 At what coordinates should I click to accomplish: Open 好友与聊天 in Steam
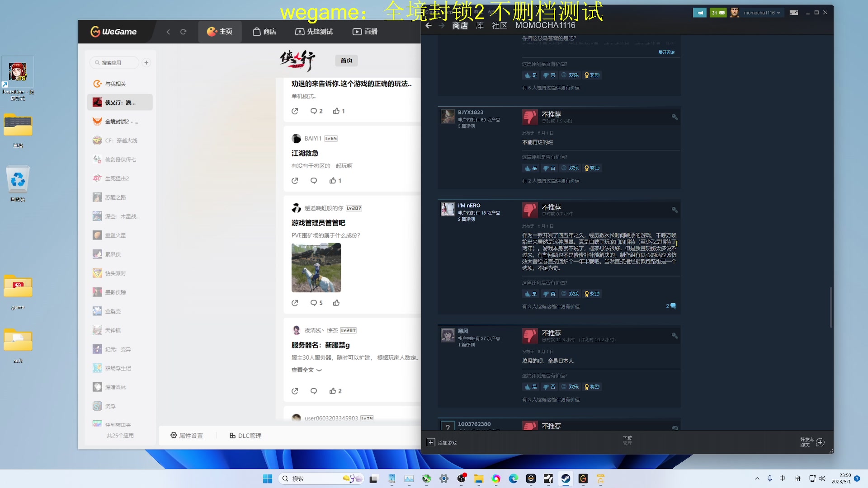812,442
